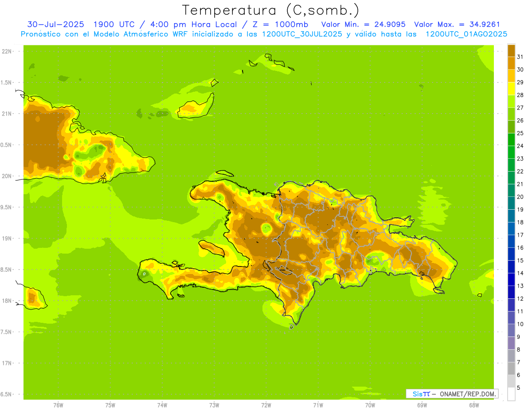Pick the orange colorbar band between 30 and 31
Image resolution: width=532 pixels, height=411 pixels.
click(511, 63)
